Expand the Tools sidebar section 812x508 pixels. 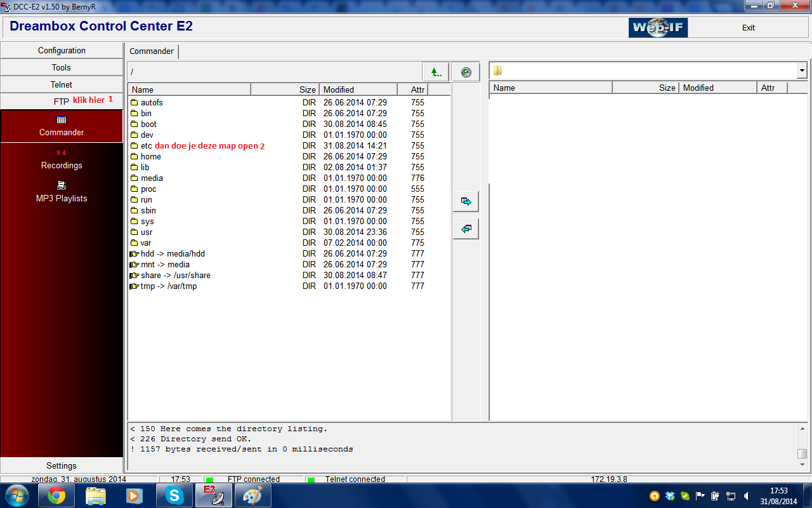[62, 67]
